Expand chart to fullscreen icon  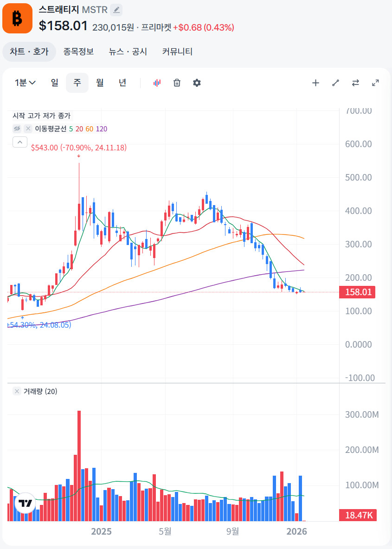(375, 83)
